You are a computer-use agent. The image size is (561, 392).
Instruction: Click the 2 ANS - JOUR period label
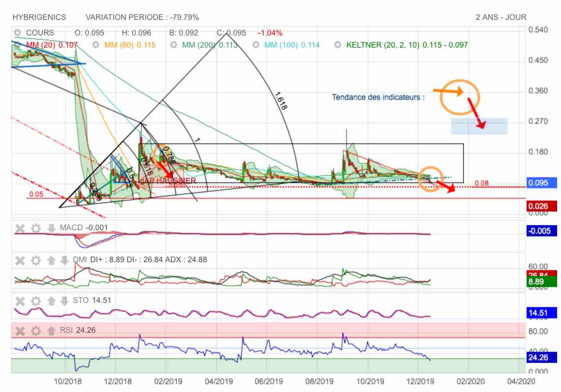[x=501, y=17]
